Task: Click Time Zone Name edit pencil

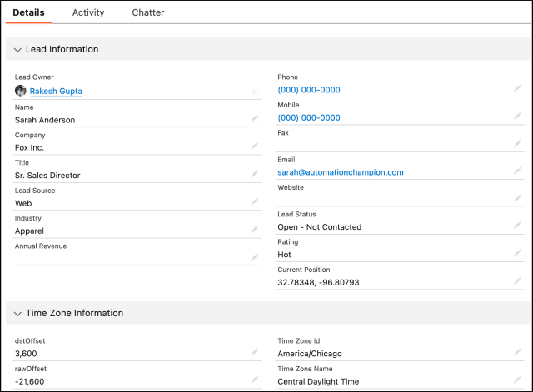Action: pos(517,380)
